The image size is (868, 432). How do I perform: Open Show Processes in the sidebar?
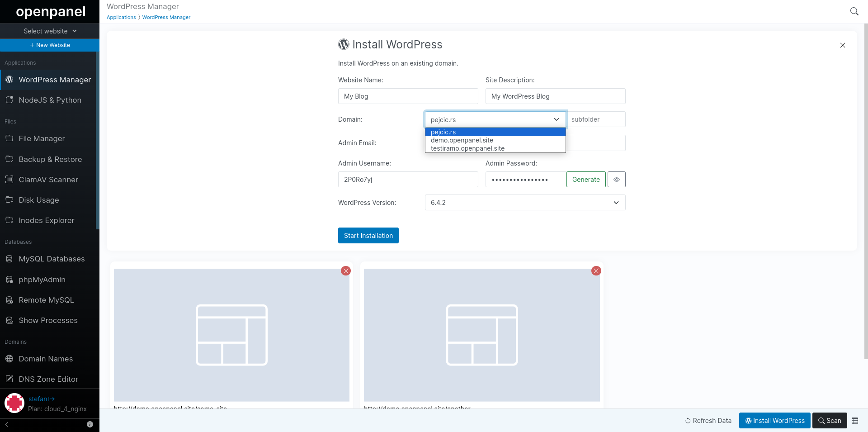pos(49,320)
